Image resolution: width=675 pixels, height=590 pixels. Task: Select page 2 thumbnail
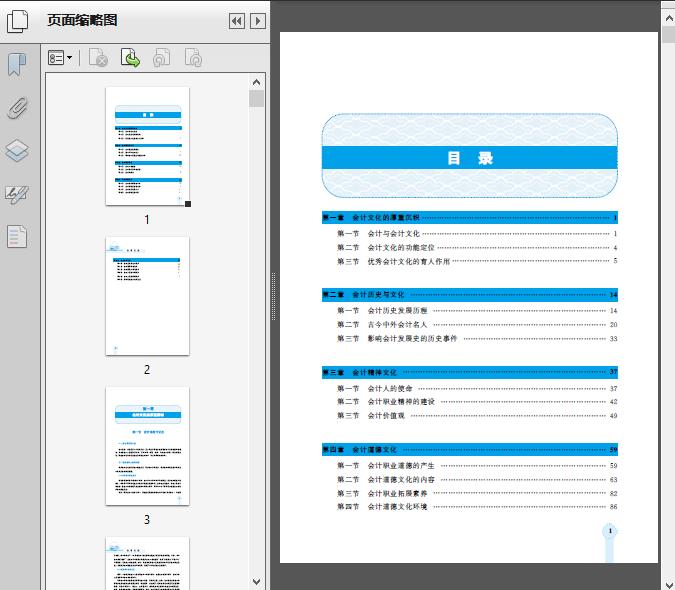147,296
